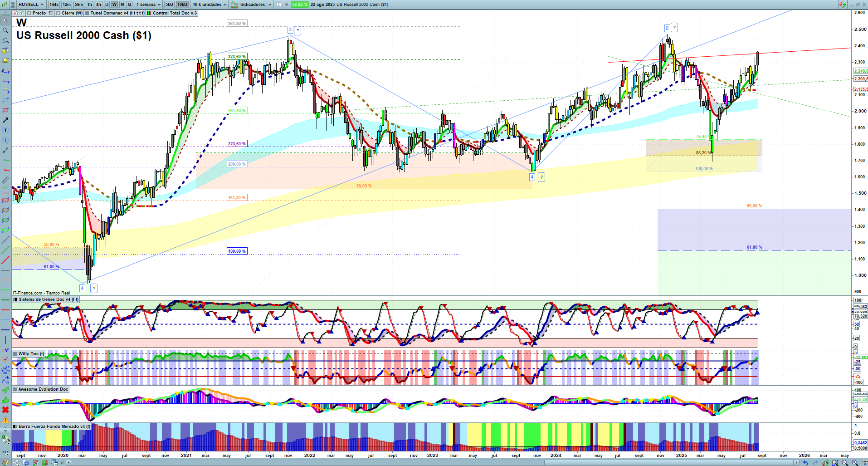Select the red rectangle drawing tool
This screenshot has height=466, width=868.
[5, 110]
